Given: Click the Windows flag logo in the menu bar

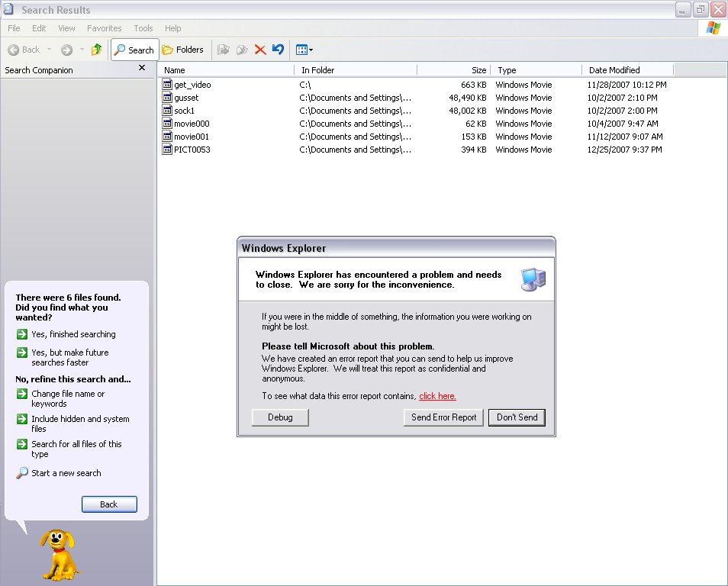Looking at the screenshot, I should (714, 28).
